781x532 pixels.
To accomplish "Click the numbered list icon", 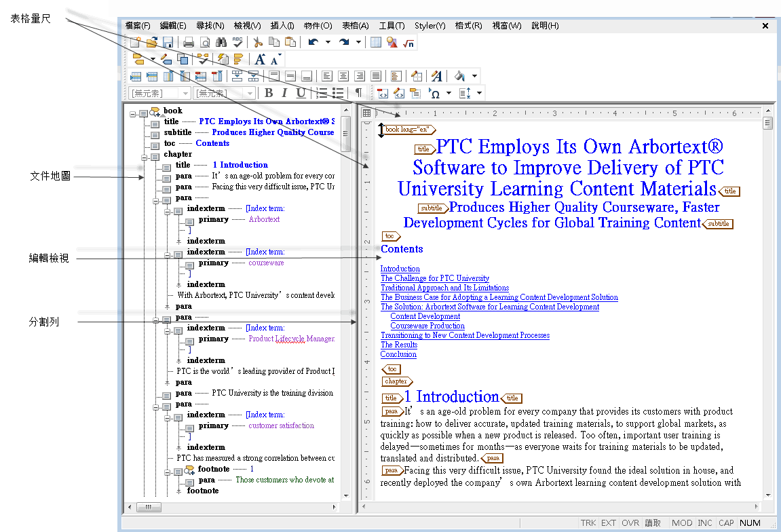I will click(x=322, y=93).
